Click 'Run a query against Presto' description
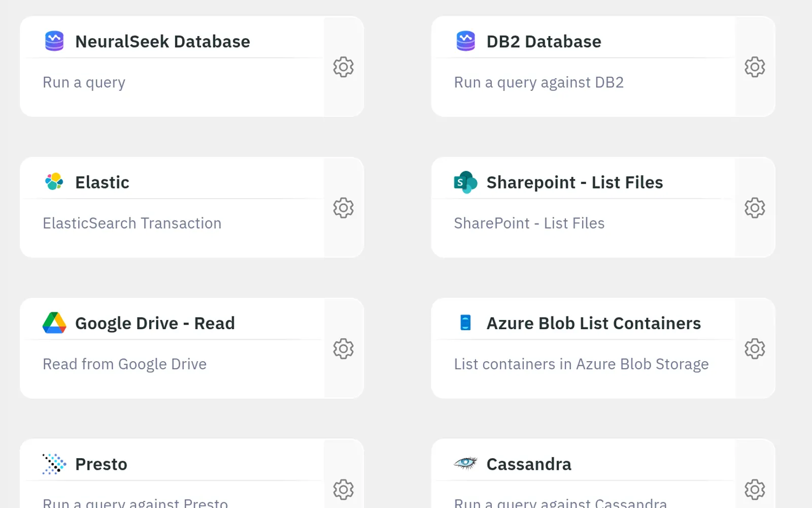This screenshot has height=508, width=812. tap(135, 503)
